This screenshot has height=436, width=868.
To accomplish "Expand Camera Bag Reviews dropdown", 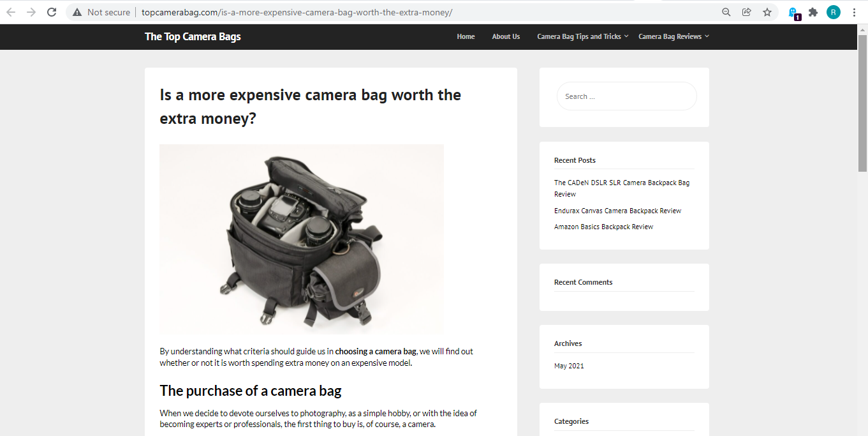I will tap(673, 36).
